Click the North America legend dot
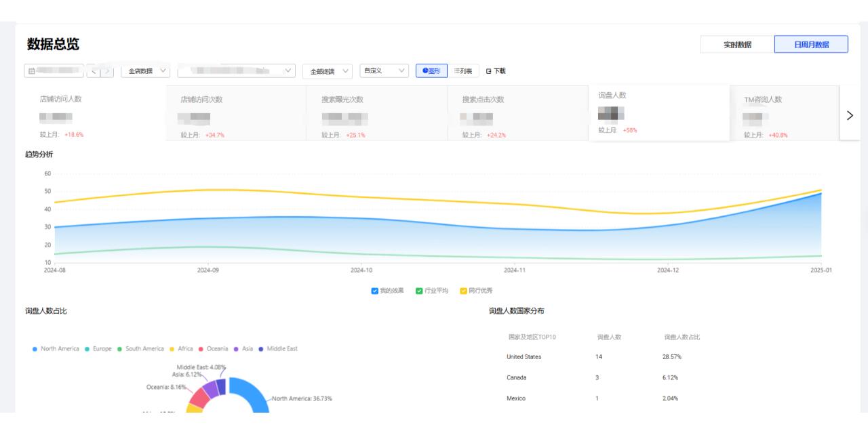Viewport: 868px width, 433px height. [35, 349]
